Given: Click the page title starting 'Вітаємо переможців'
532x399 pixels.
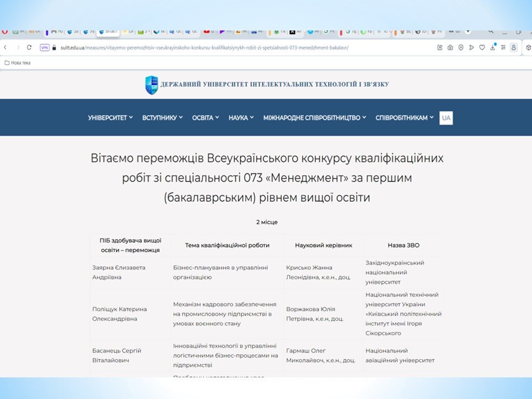Looking at the screenshot, I should 267,178.
